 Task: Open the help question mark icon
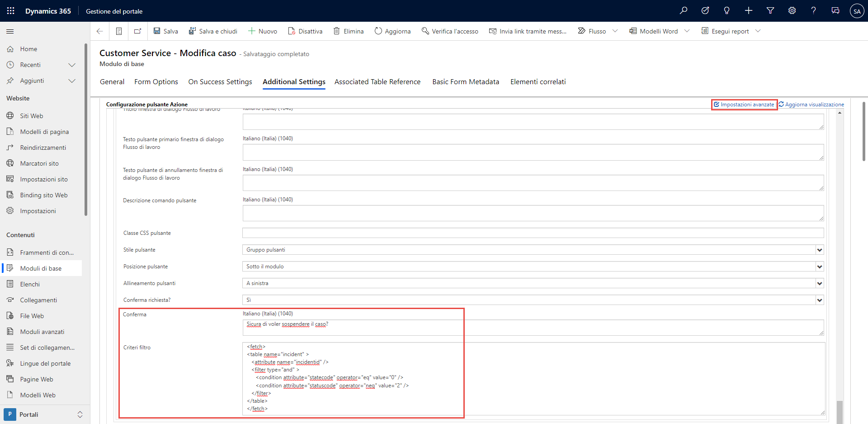pyautogui.click(x=813, y=11)
